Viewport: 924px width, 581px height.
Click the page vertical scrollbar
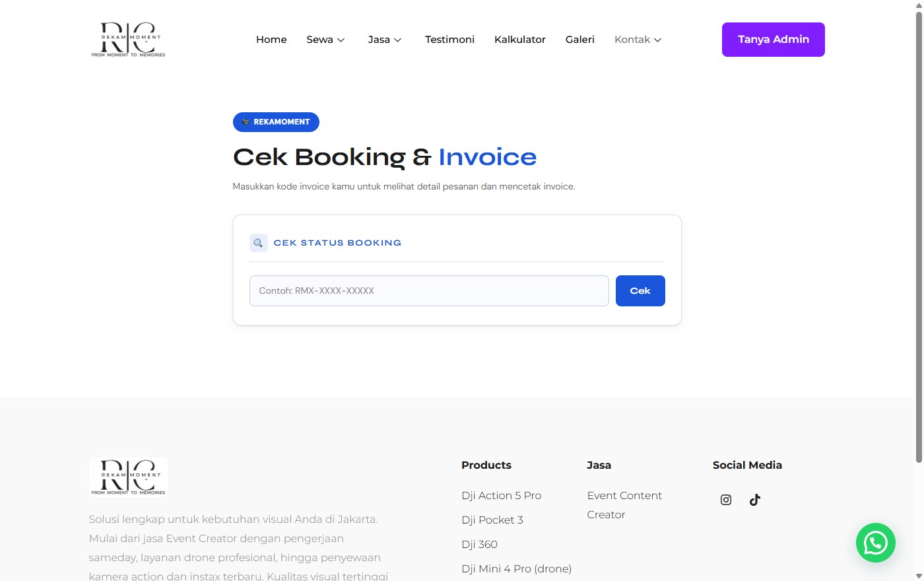(x=919, y=238)
